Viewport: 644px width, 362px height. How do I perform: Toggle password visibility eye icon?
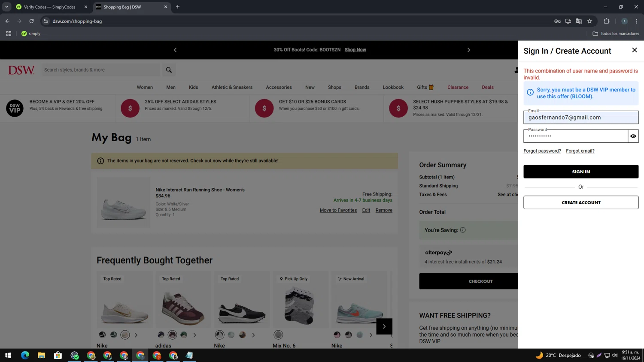[633, 136]
